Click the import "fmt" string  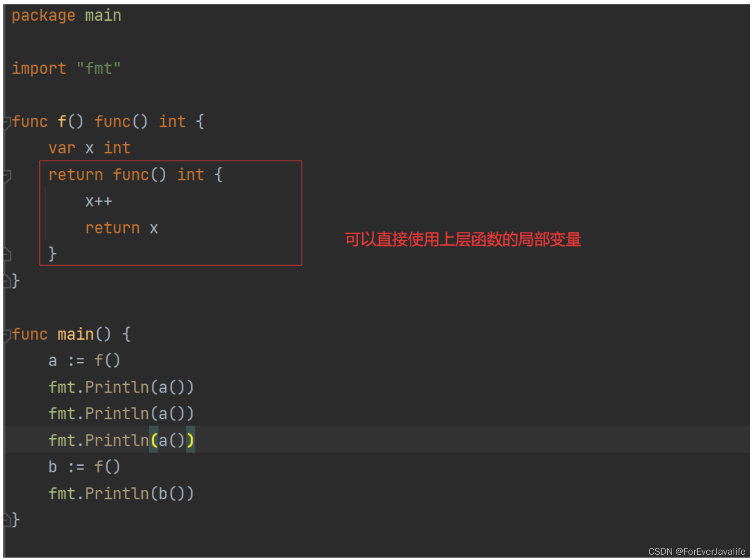[99, 68]
